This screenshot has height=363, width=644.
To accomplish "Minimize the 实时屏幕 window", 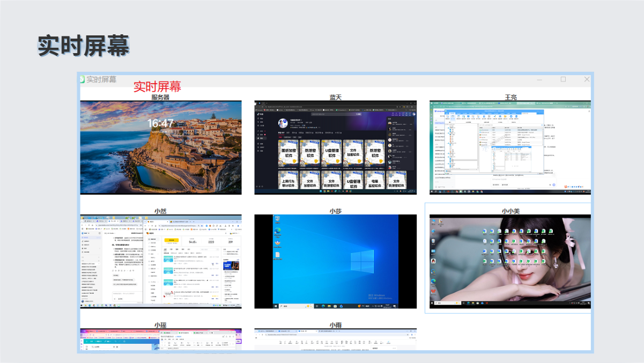I will click(x=539, y=79).
